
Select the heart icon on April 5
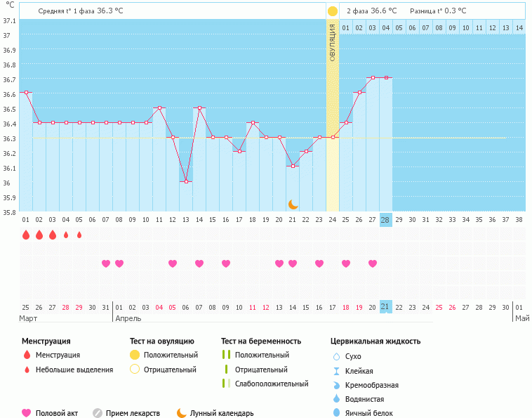tap(173, 263)
